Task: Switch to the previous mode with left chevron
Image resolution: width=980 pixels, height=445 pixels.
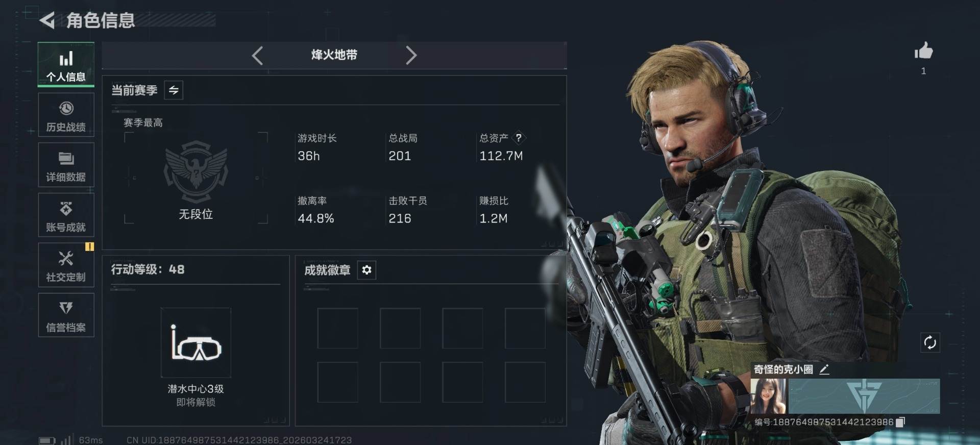Action: (258, 55)
